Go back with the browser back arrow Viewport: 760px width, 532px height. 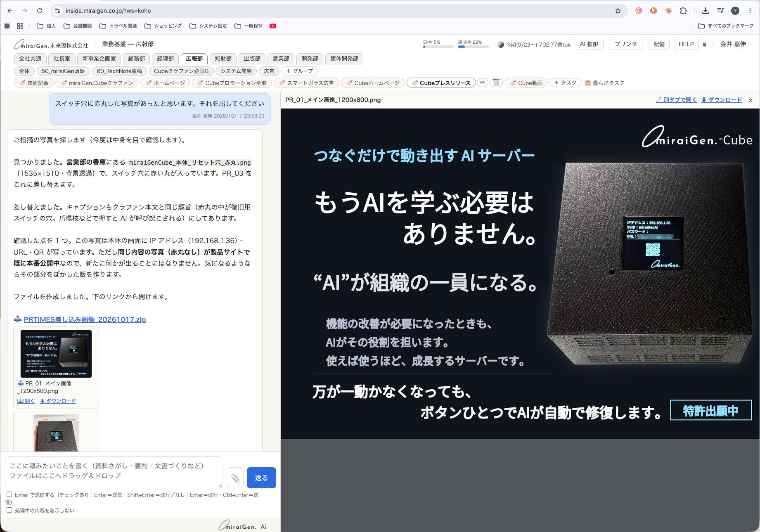pyautogui.click(x=10, y=11)
